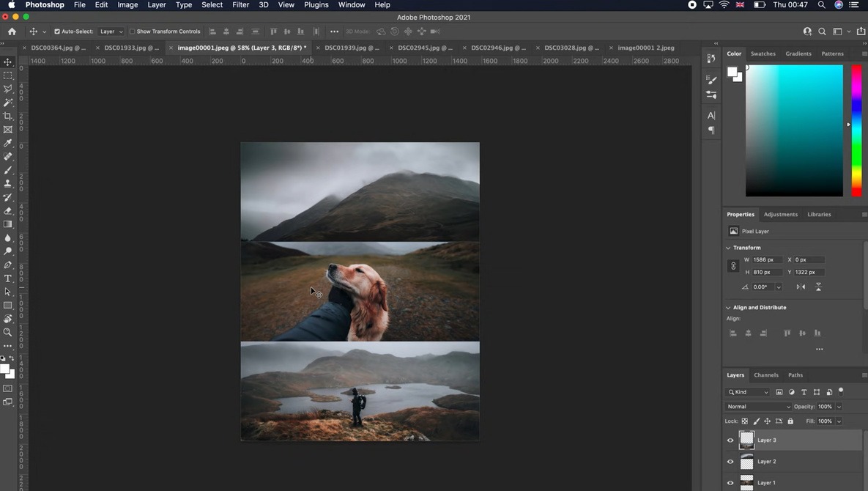The height and width of the screenshot is (491, 868).
Task: Select the Brush tool
Action: tap(8, 170)
